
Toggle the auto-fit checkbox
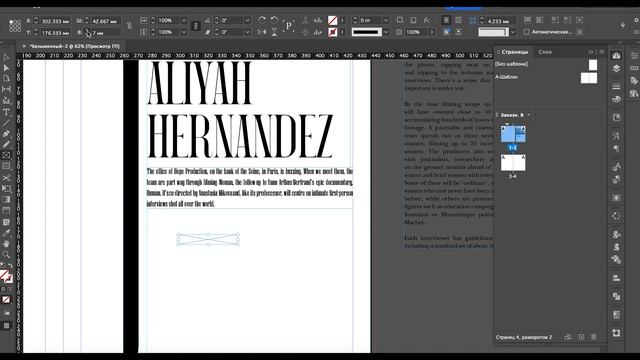coord(527,32)
